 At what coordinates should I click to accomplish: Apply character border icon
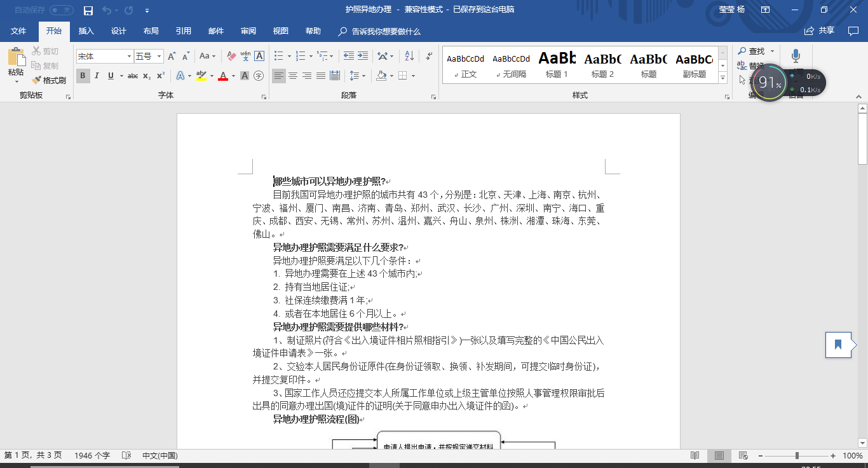(259, 57)
